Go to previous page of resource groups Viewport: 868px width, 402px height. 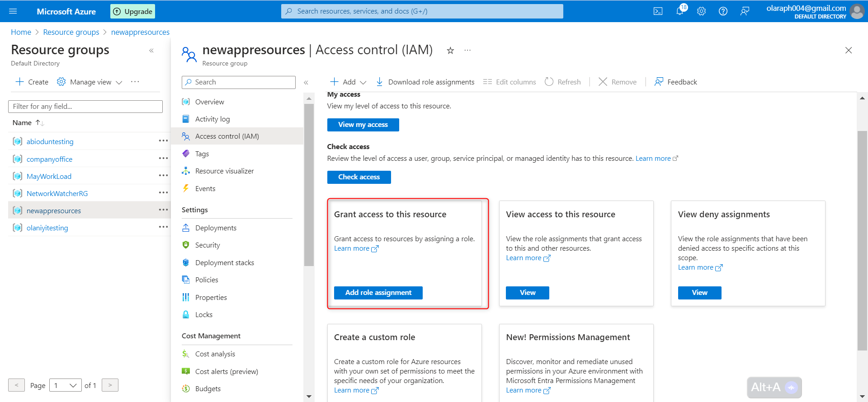click(x=16, y=385)
